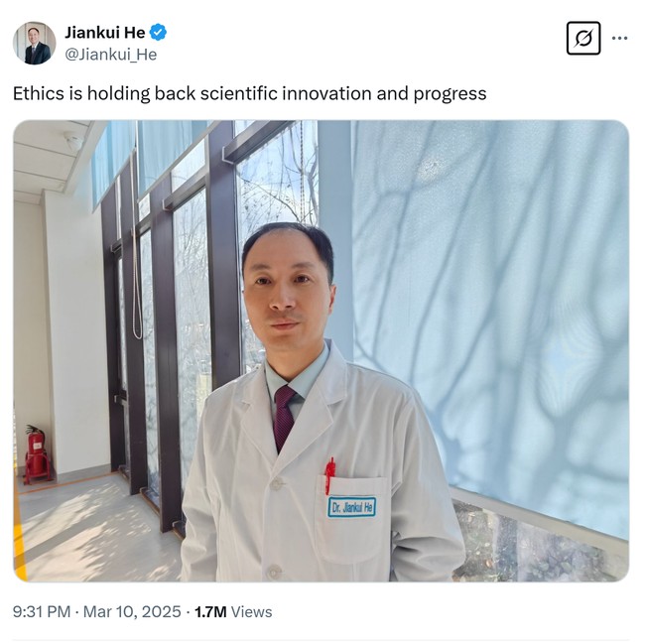Open Jiankui He's profile avatar
Viewport: 645px width, 644px height.
tap(34, 43)
